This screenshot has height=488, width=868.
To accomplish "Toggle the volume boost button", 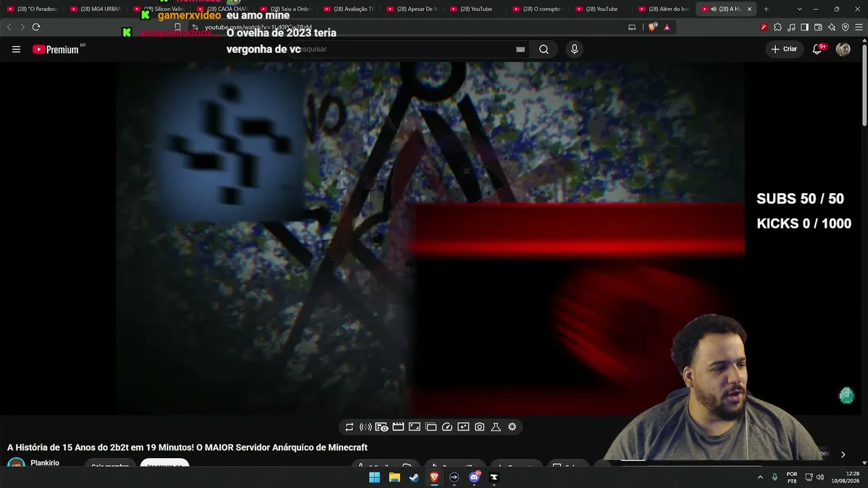I will (x=366, y=427).
